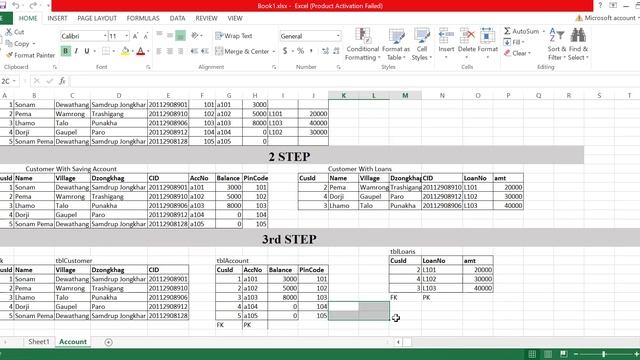Switch to the HOME ribbon tab
The height and width of the screenshot is (360, 640).
pos(28,18)
